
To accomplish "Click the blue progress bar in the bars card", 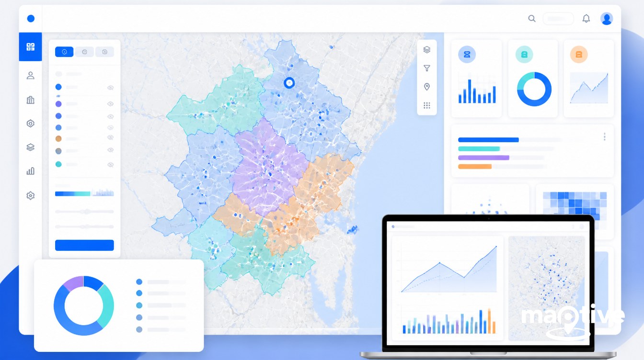I will click(x=488, y=140).
